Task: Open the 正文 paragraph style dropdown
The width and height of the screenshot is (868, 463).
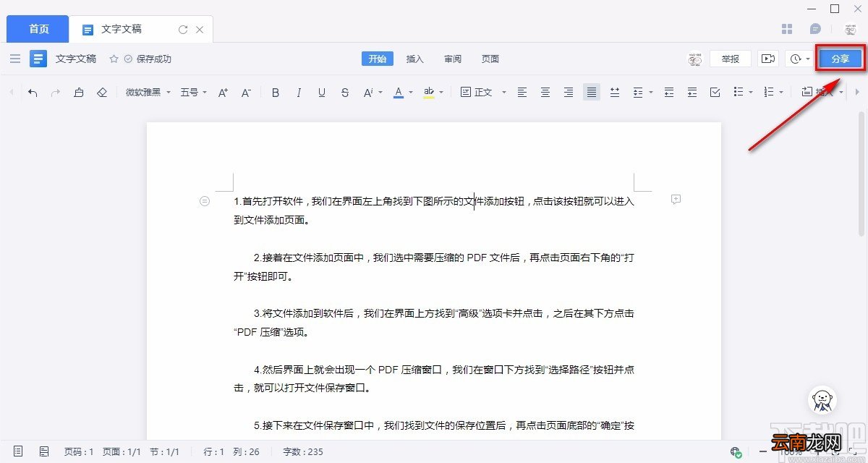Action: pos(484,93)
